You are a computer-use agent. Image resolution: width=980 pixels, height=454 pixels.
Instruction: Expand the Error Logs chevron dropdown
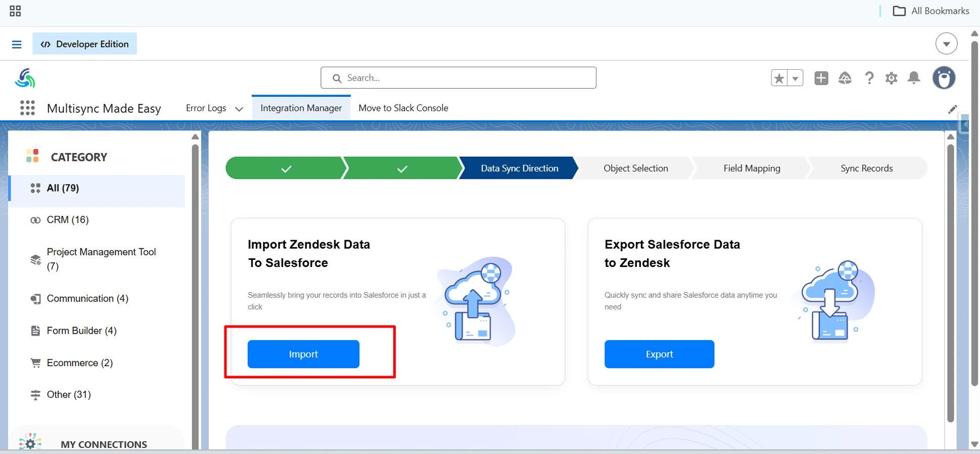(239, 109)
